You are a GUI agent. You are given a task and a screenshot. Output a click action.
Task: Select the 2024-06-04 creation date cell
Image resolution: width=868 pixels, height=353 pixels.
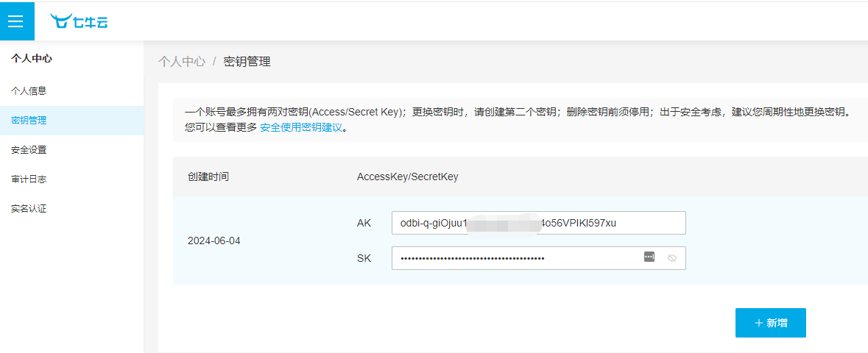[214, 241]
